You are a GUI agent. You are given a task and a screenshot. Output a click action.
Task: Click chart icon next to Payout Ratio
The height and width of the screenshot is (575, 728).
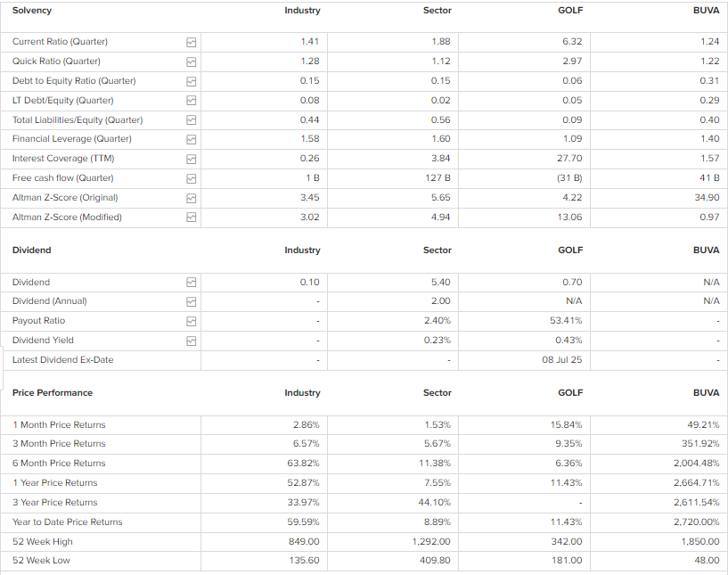coord(191,321)
